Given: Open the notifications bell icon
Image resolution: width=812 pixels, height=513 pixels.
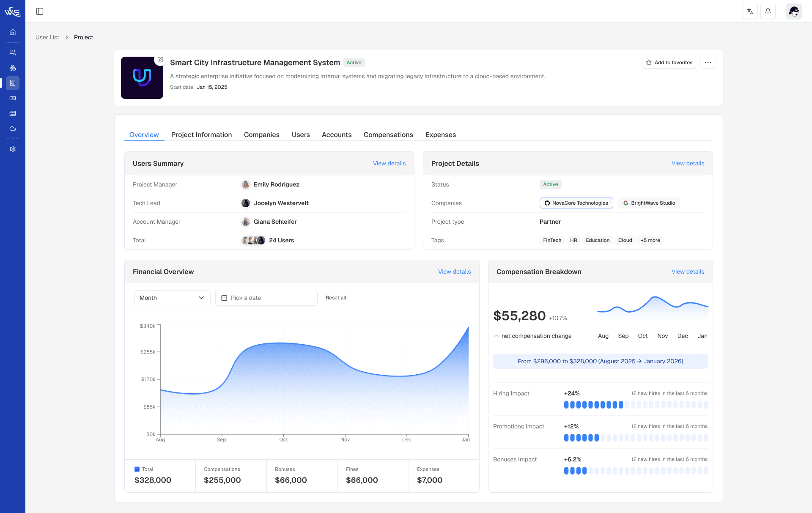Looking at the screenshot, I should tap(768, 11).
